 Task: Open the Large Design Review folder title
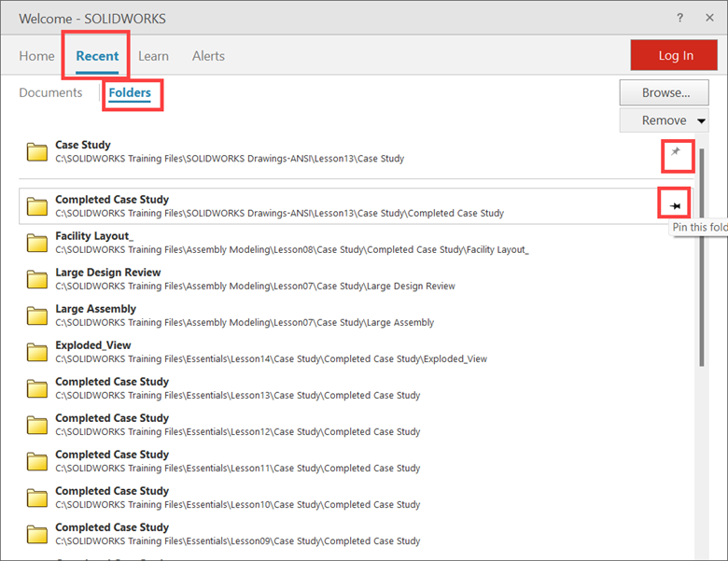tap(108, 273)
